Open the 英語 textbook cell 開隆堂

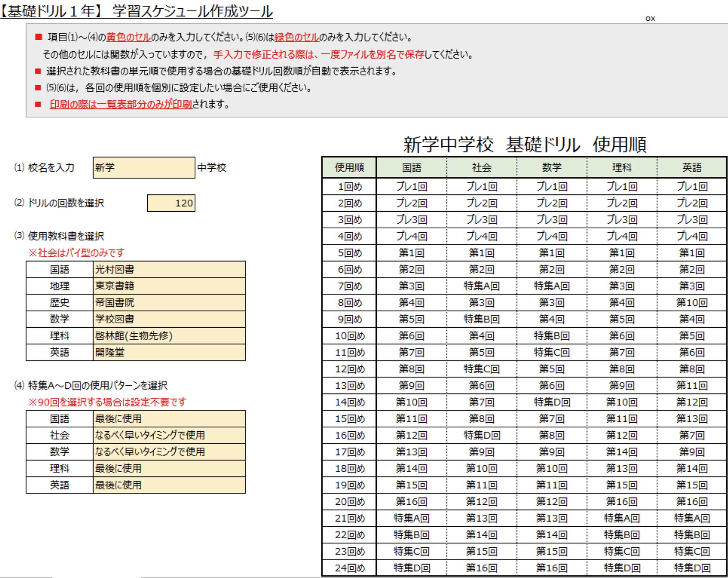[x=169, y=353]
